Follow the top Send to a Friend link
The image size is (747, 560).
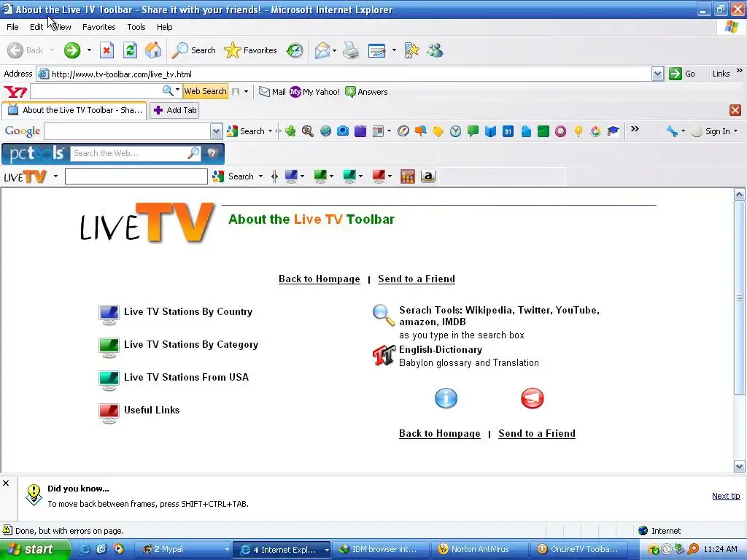417,279
